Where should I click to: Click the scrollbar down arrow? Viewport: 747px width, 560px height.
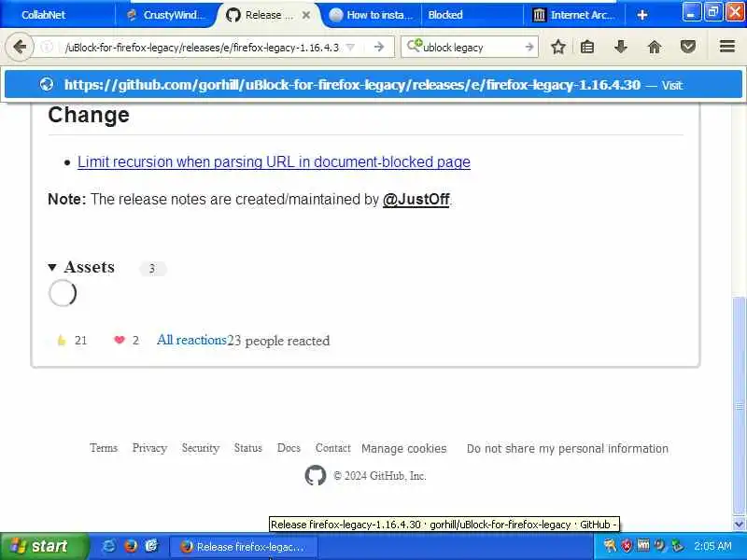[x=739, y=525]
